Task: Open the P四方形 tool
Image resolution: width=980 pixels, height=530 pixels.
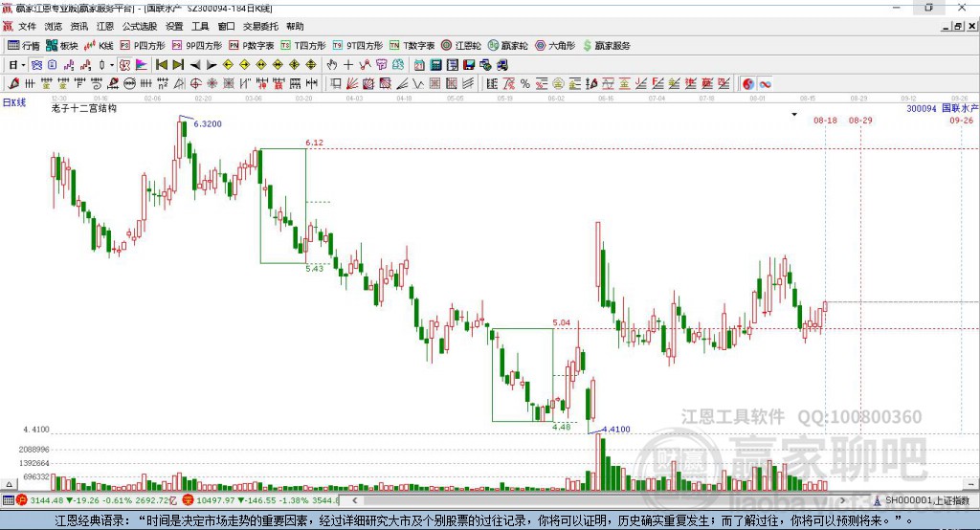Action: [143, 46]
